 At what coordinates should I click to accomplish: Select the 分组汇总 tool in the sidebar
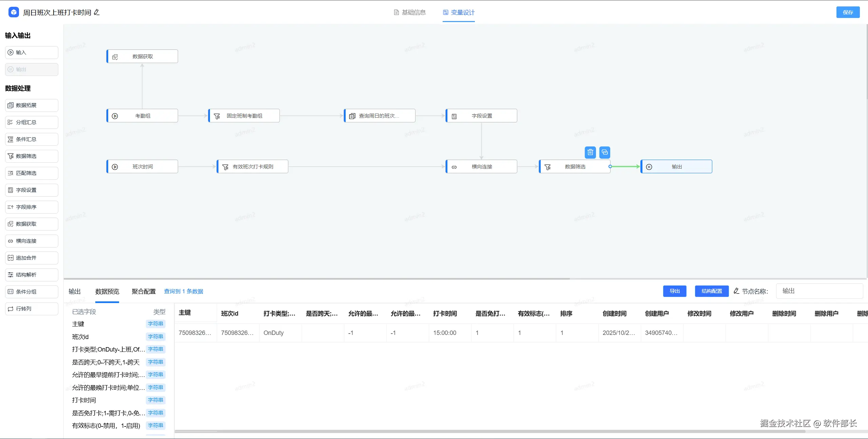[x=32, y=122]
